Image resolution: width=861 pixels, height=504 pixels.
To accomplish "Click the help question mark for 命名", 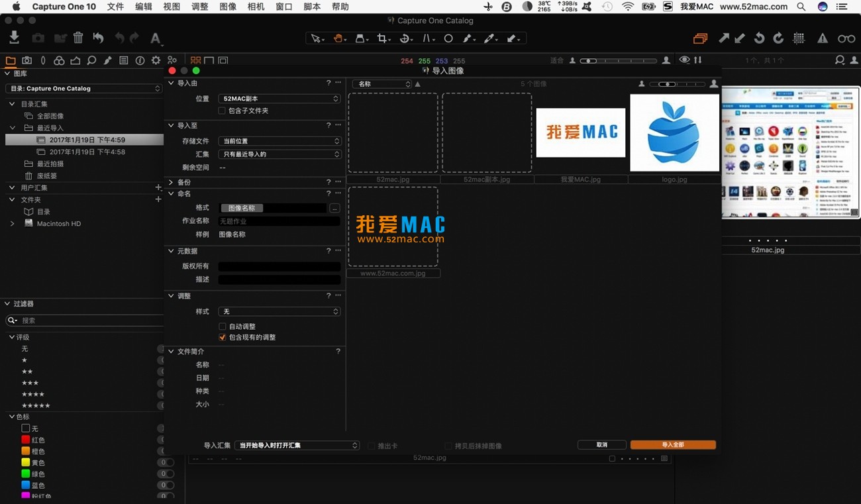I will [329, 193].
